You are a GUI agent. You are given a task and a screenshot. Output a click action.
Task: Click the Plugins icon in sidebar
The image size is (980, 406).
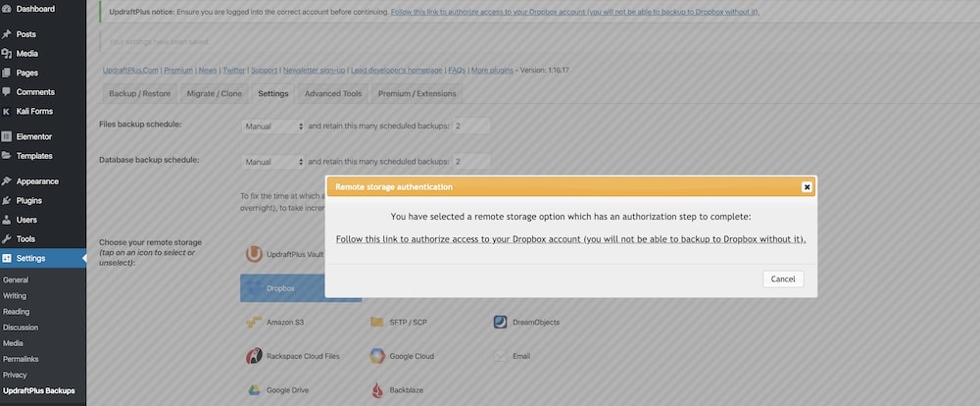6,201
